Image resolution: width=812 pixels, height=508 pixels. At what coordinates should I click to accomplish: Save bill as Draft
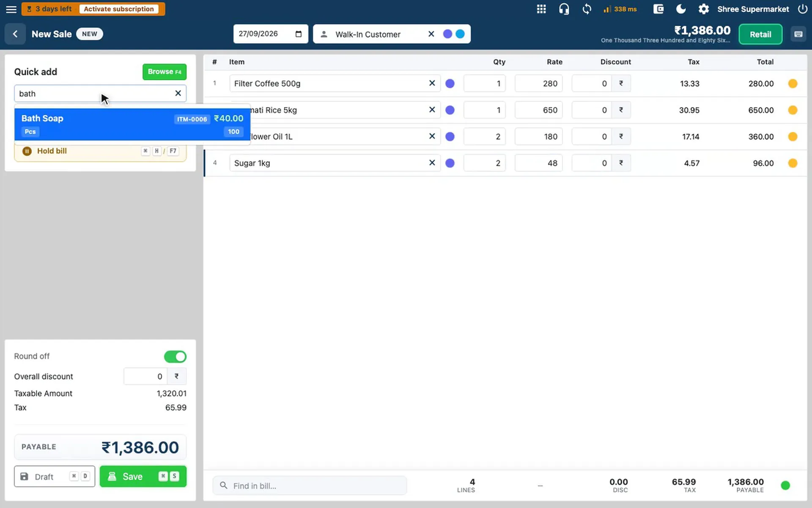pyautogui.click(x=55, y=476)
